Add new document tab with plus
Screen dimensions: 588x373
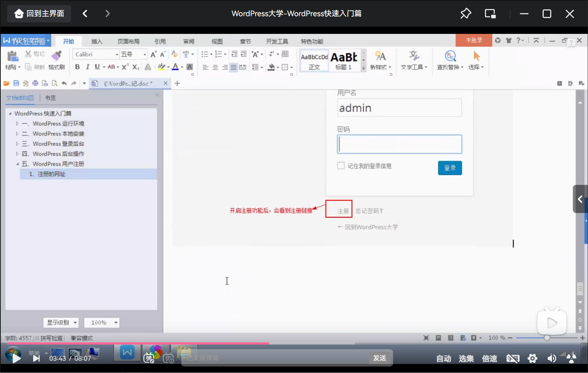pyautogui.click(x=177, y=84)
